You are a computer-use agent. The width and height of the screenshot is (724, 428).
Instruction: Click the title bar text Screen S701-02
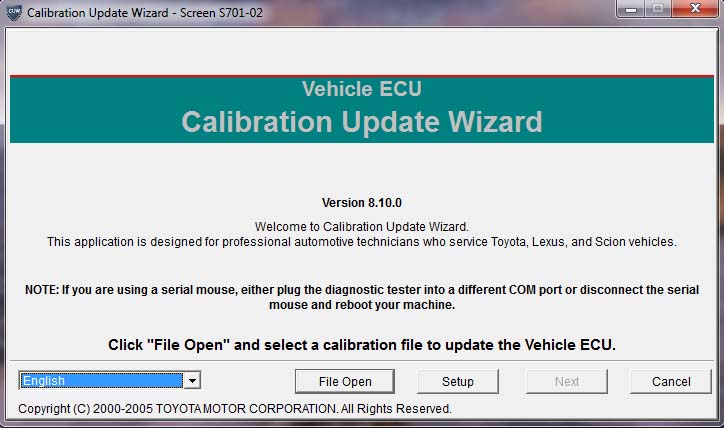[221, 12]
